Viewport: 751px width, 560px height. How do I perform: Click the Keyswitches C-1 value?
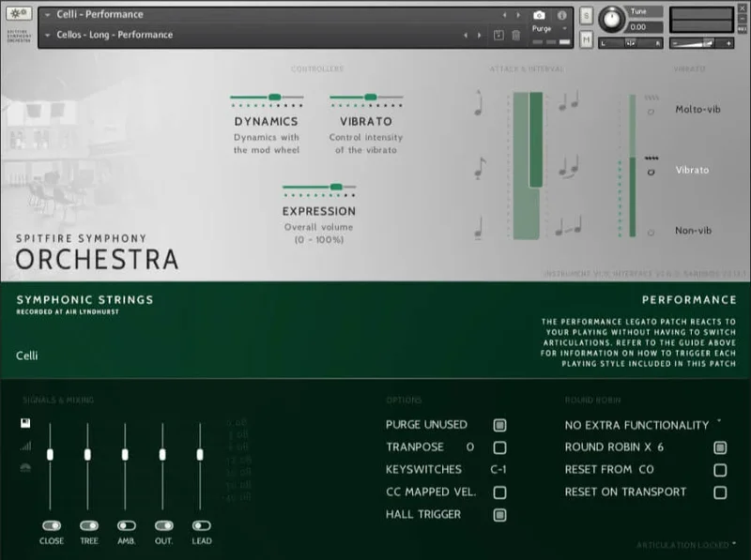[x=498, y=470]
